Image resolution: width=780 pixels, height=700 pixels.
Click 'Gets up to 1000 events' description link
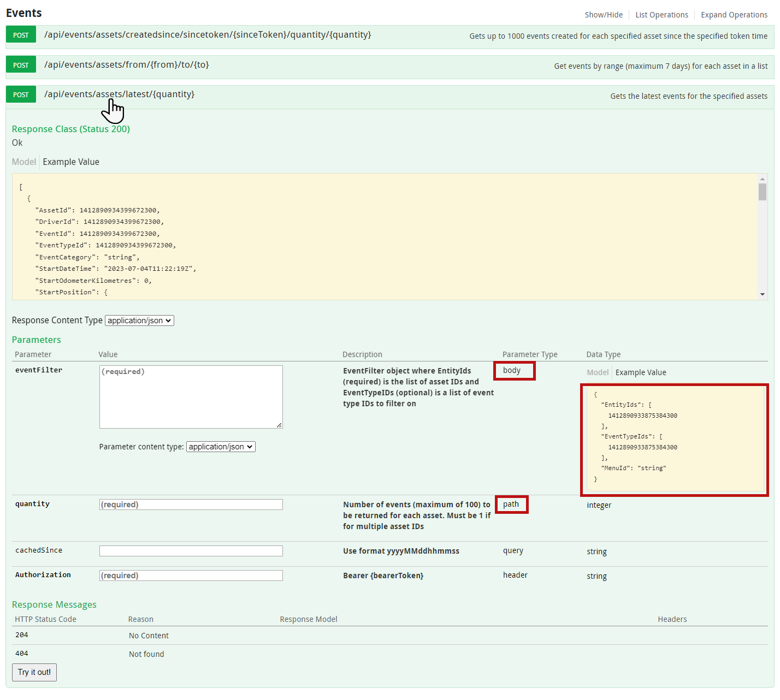(618, 36)
